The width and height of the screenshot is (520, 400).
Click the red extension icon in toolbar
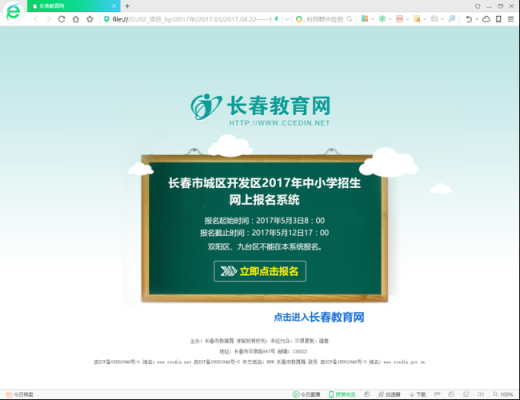[400, 19]
